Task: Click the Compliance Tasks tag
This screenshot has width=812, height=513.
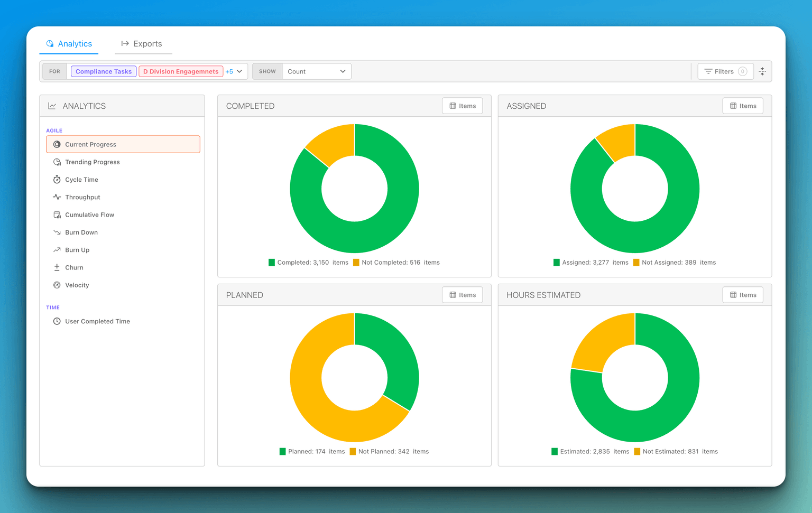Action: [104, 71]
